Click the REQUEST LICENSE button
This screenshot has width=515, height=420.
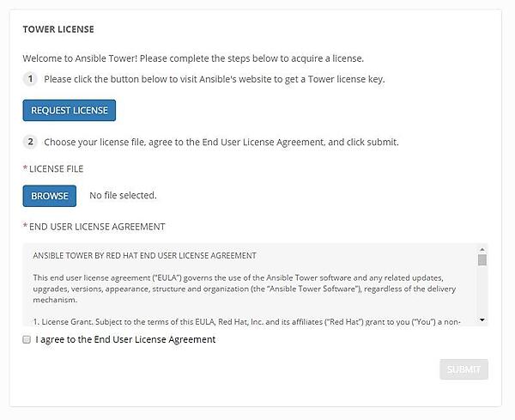coord(69,111)
